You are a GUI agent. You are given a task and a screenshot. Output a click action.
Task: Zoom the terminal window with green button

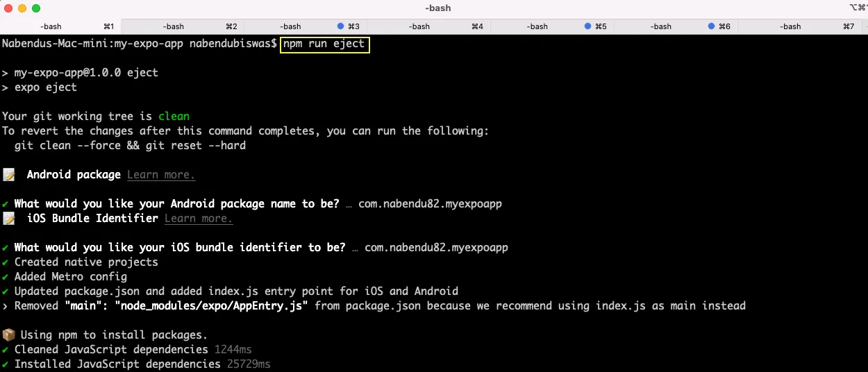click(x=36, y=8)
